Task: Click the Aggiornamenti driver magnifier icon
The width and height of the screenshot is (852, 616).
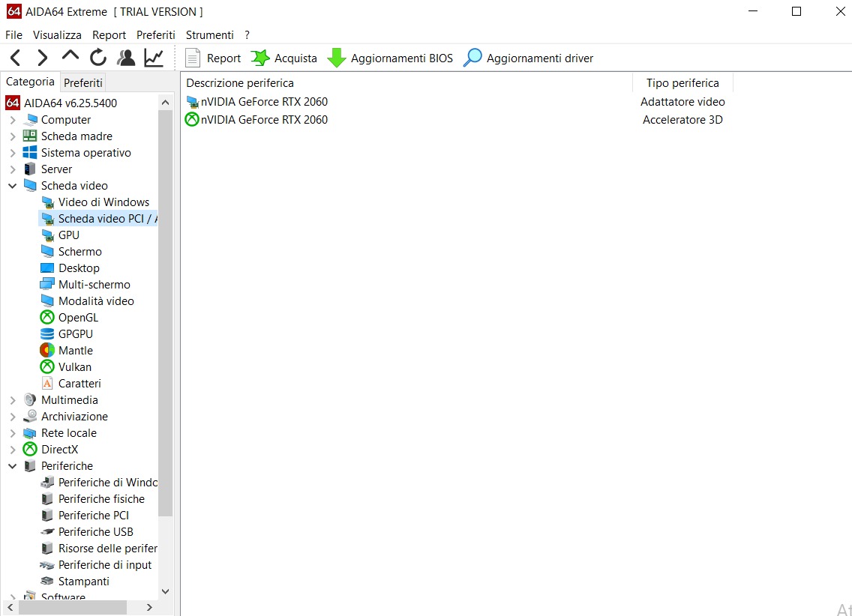Action: tap(472, 58)
